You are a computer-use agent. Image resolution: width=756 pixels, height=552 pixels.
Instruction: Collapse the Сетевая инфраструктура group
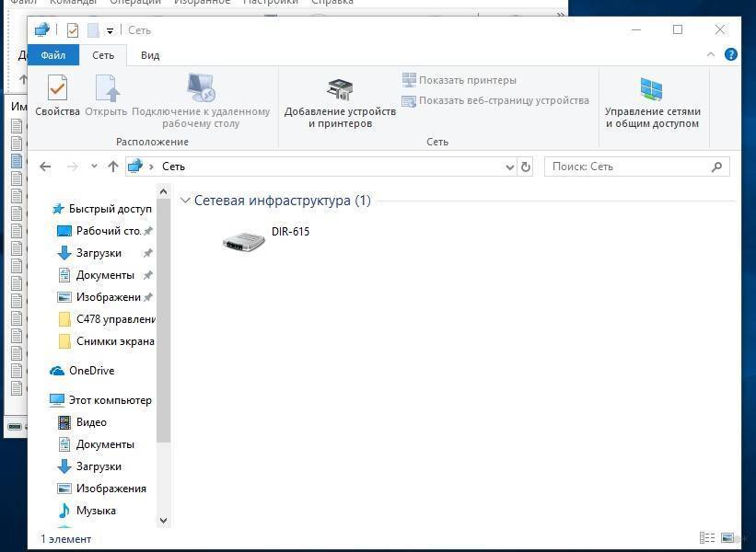point(185,201)
